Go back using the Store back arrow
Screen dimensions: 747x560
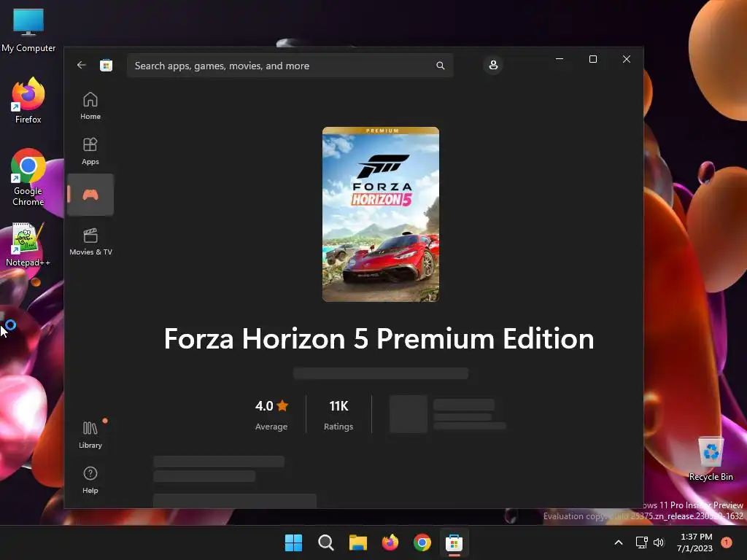82,65
